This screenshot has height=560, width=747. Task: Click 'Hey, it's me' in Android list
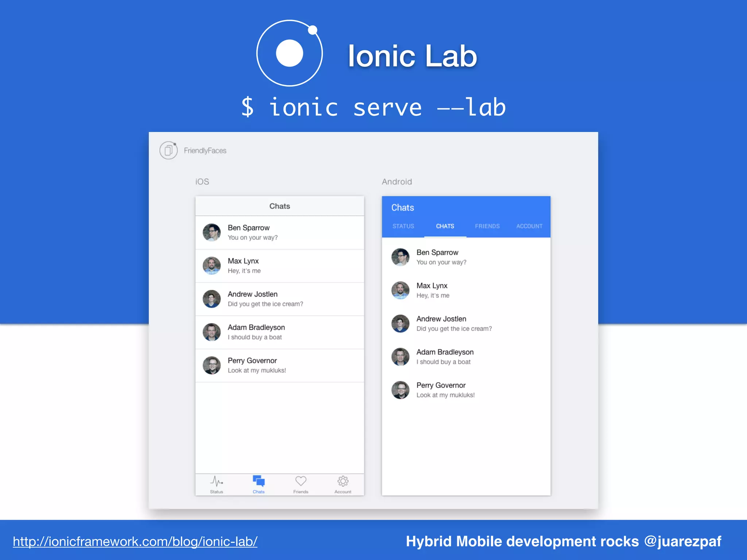[433, 296]
